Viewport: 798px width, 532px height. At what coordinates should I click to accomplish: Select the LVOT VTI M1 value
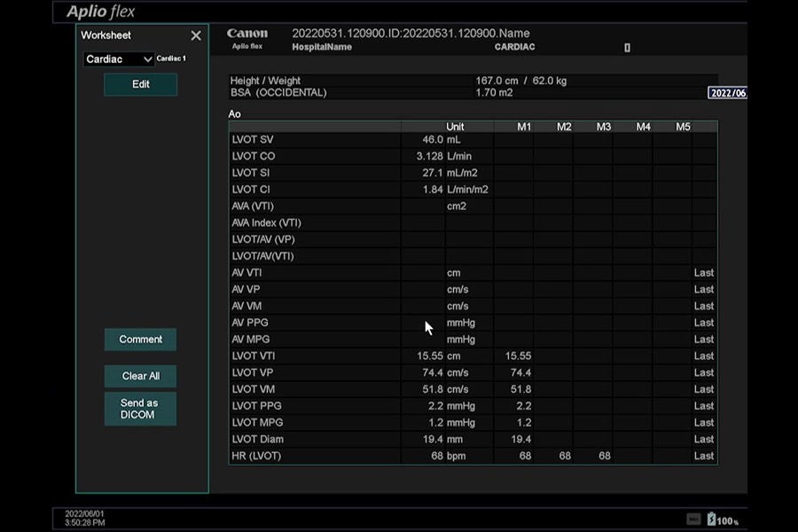coord(518,356)
